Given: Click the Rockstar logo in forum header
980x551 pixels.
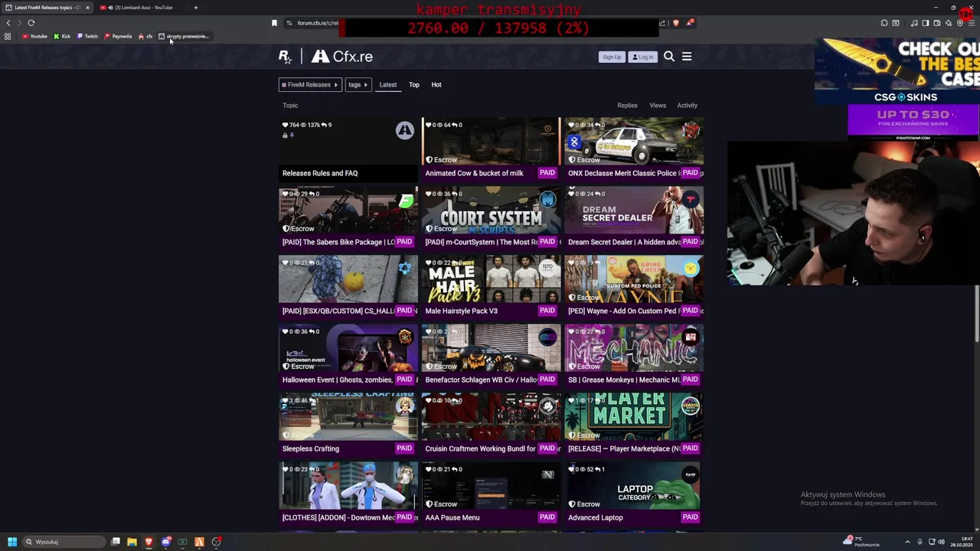Looking at the screenshot, I should 284,57.
